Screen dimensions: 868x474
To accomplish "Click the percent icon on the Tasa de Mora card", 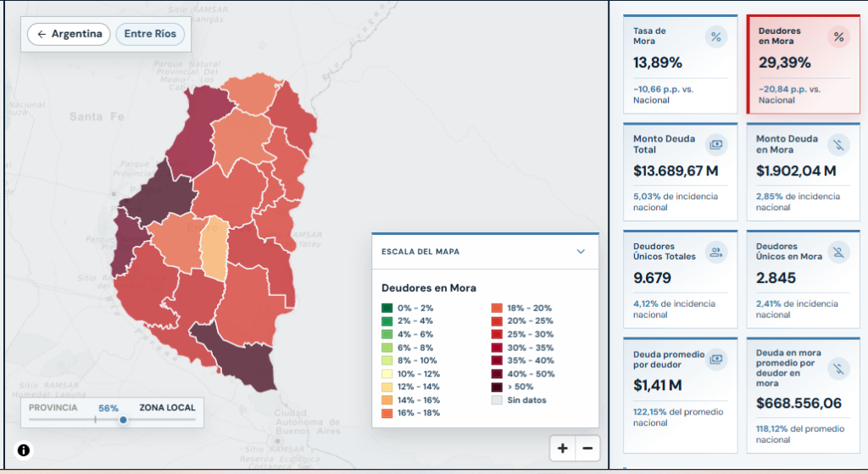I will tap(716, 37).
